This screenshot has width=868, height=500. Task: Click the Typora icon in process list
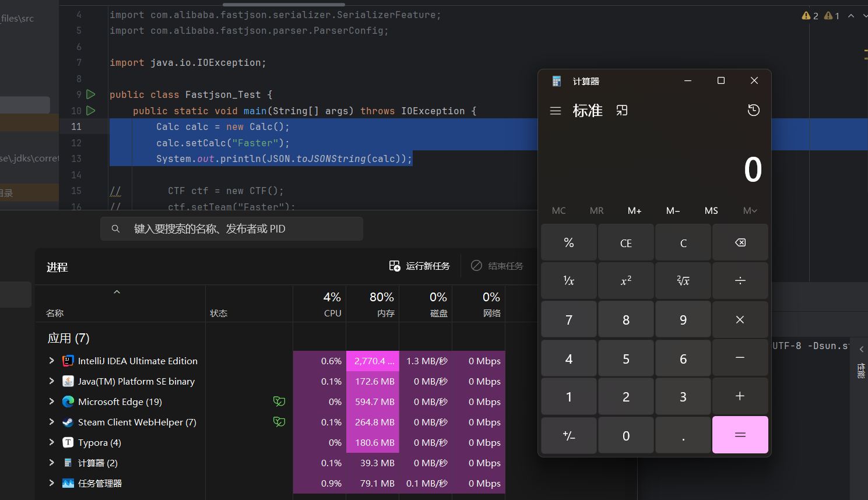pos(68,442)
